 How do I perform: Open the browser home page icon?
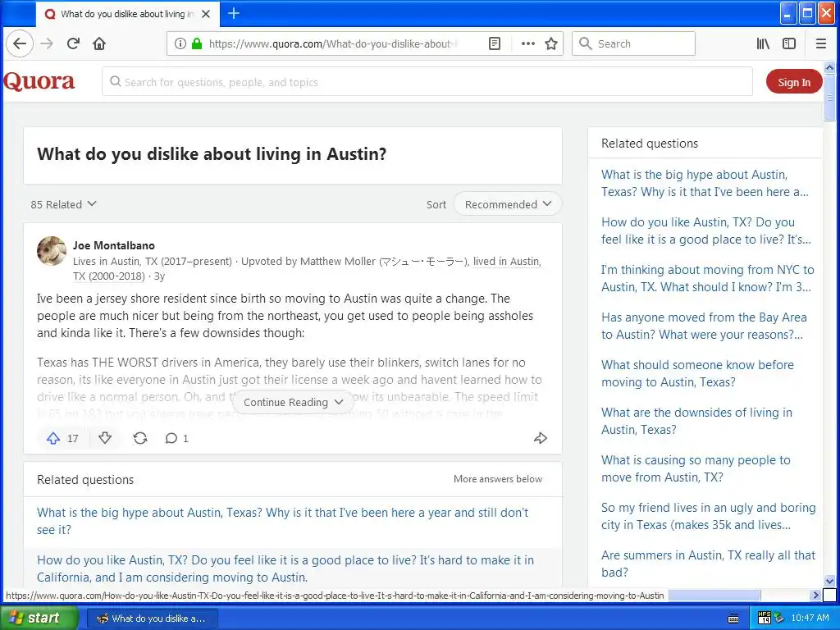99,44
